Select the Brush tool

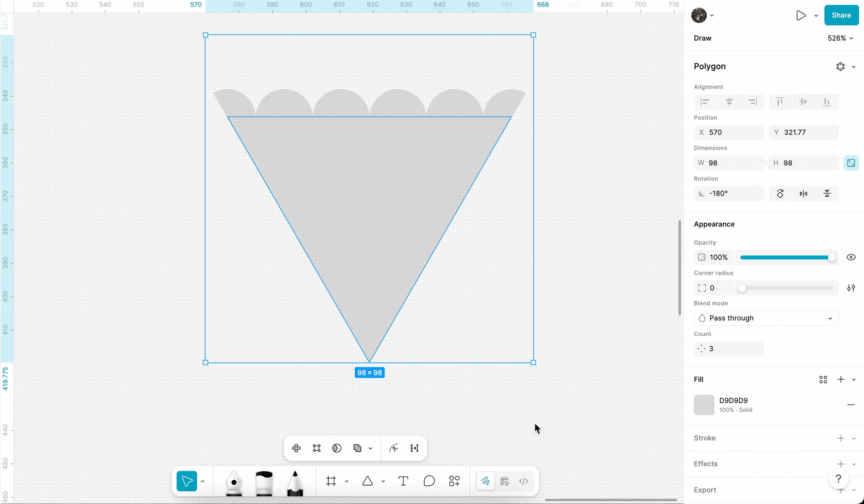point(264,482)
